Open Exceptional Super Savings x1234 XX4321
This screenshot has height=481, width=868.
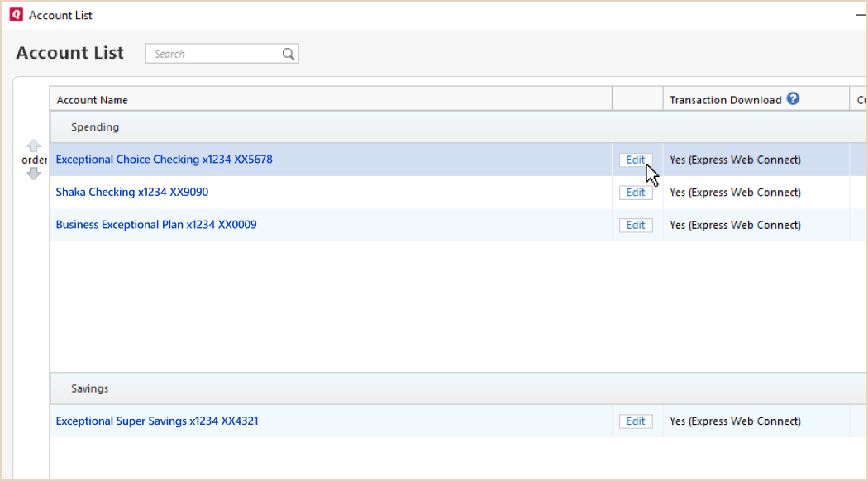[x=157, y=421]
